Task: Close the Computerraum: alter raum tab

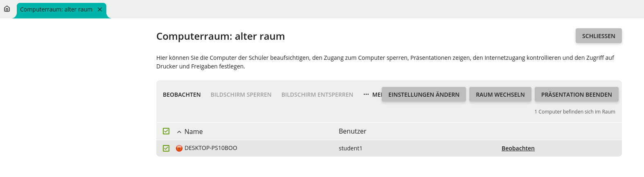Action: pyautogui.click(x=100, y=9)
